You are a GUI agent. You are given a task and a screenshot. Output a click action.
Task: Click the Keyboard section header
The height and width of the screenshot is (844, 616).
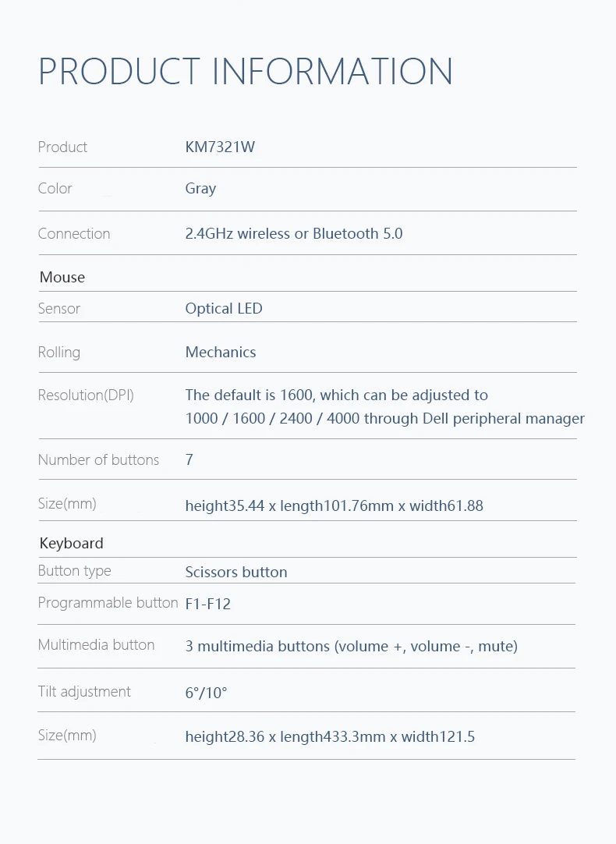(72, 543)
